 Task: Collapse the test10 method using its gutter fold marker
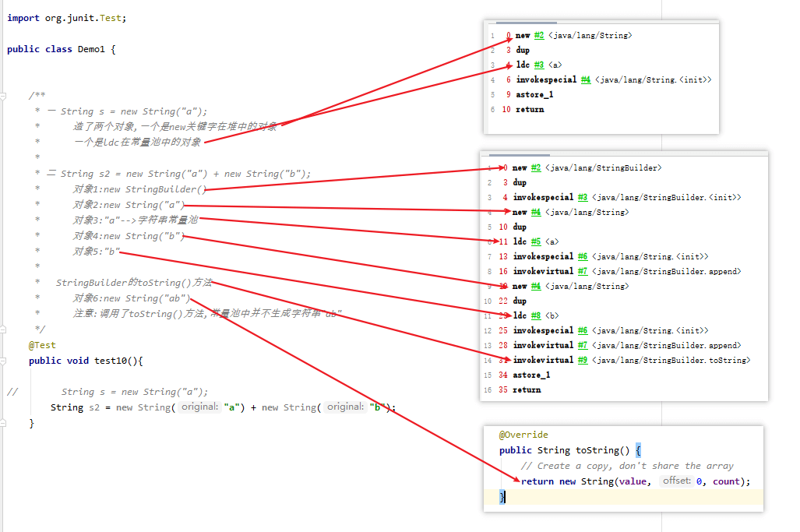click(x=3, y=361)
